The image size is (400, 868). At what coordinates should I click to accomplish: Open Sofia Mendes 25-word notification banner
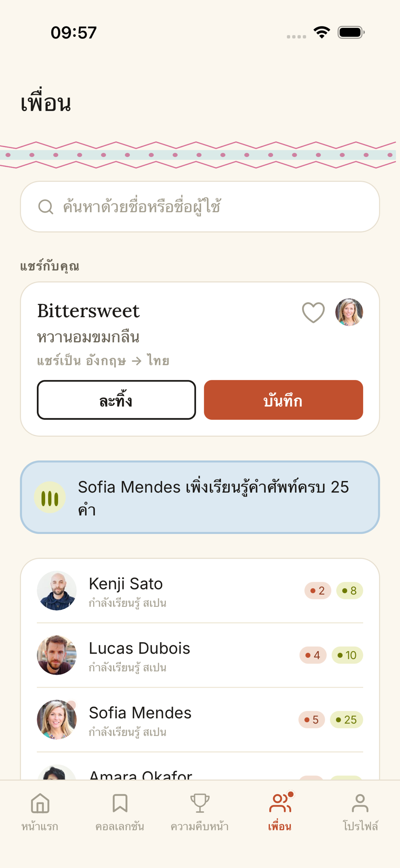(200, 497)
